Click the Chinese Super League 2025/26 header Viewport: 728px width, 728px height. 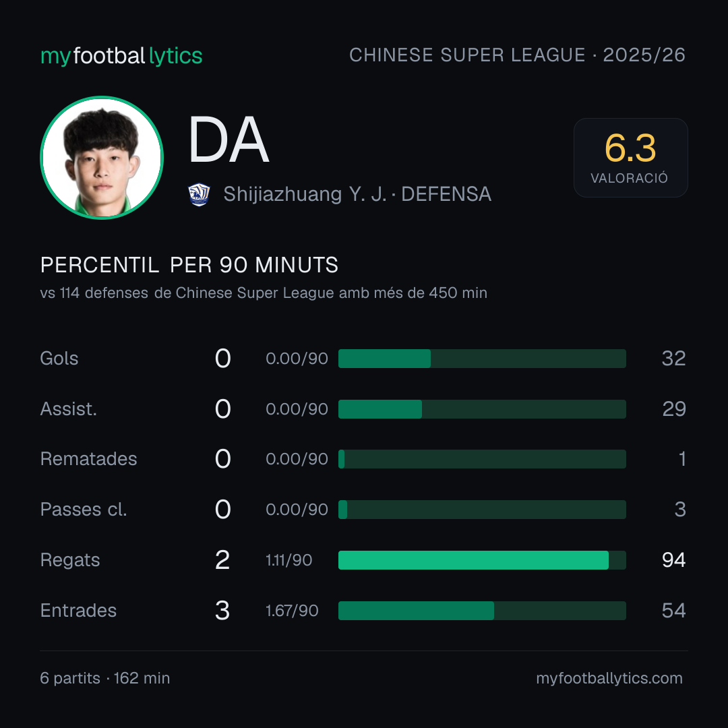coord(517,55)
